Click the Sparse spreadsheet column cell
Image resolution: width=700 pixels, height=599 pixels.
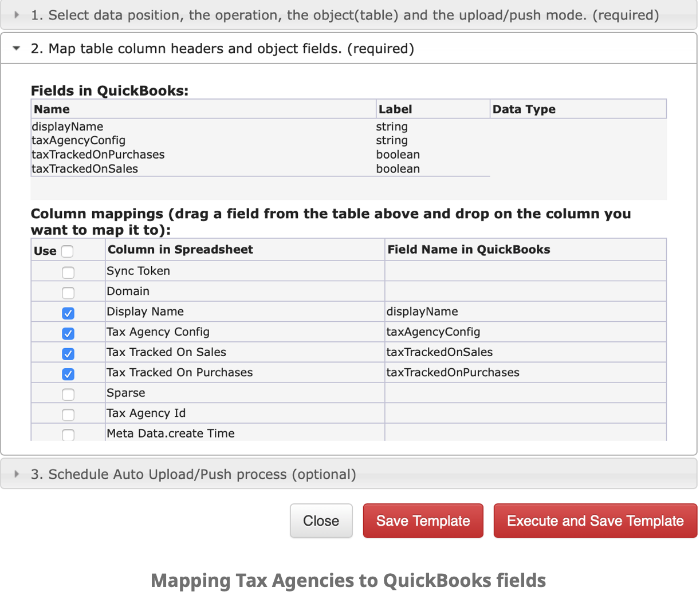tap(245, 393)
